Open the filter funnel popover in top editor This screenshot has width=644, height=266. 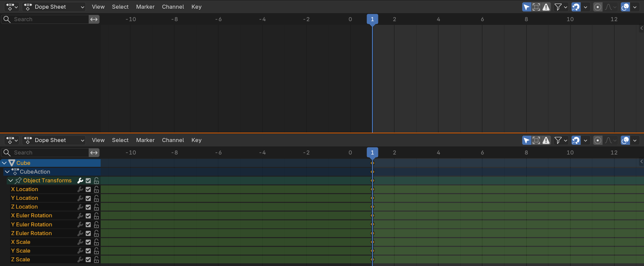[560, 7]
